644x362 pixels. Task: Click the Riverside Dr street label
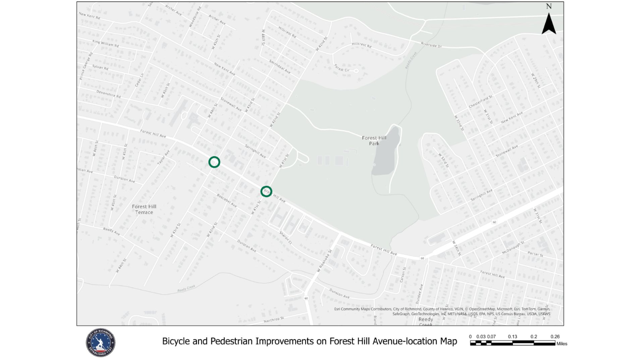click(431, 45)
